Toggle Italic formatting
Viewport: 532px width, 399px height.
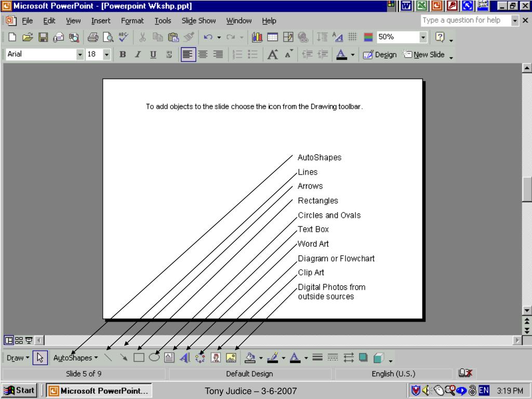click(x=138, y=54)
